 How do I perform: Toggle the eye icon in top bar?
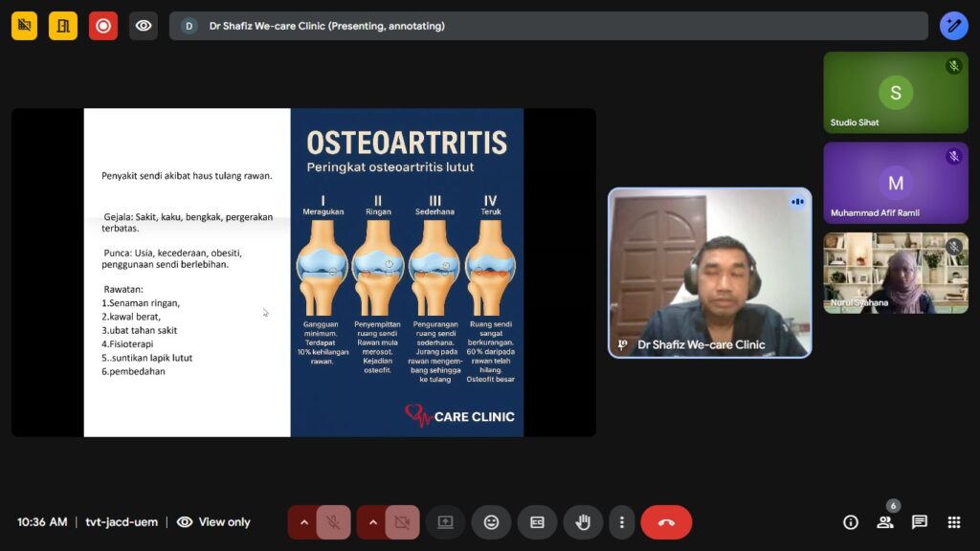(144, 26)
